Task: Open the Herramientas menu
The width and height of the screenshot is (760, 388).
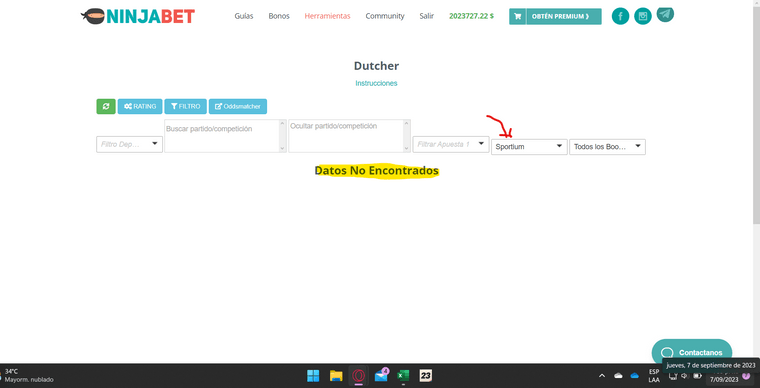Action: tap(328, 16)
